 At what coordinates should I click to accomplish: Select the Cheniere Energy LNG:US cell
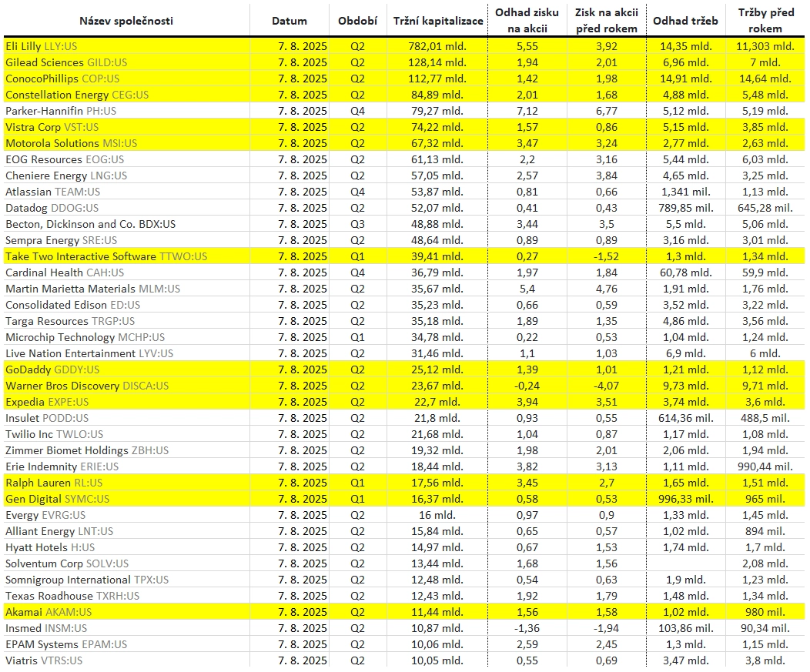[x=126, y=175]
